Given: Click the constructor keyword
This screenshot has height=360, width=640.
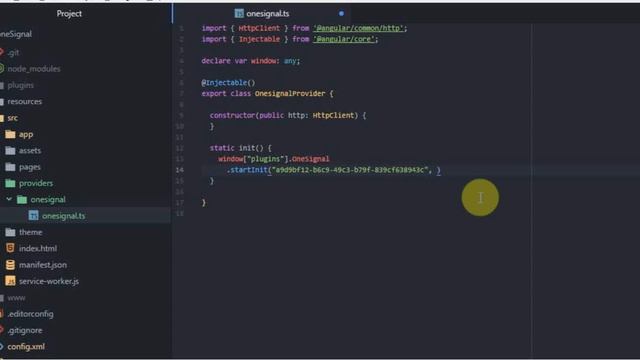Looking at the screenshot, I should tap(232, 115).
